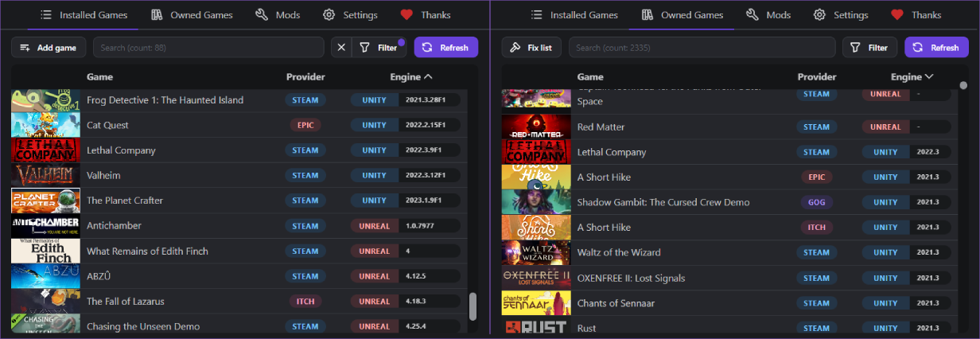Click What Remains of Edith Finch thumbnail

point(45,251)
